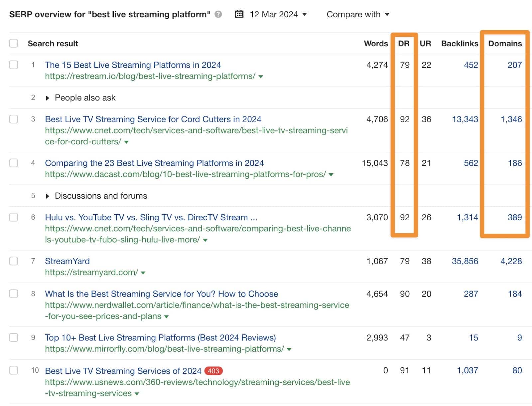Open the dropdown arrow after nerdwallet.com URL
The width and height of the screenshot is (532, 406).
[x=166, y=317]
